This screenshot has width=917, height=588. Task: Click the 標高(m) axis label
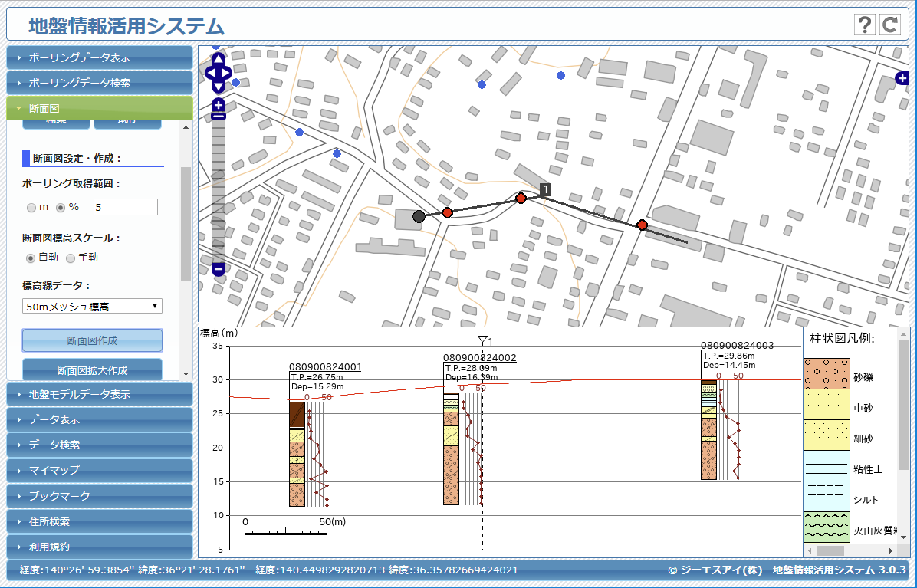pyautogui.click(x=219, y=333)
